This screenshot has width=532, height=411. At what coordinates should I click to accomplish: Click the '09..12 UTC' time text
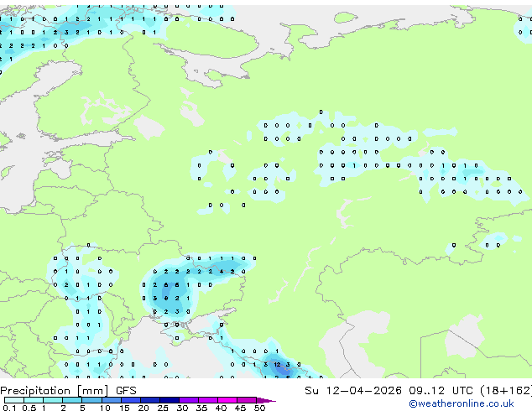pos(441,391)
